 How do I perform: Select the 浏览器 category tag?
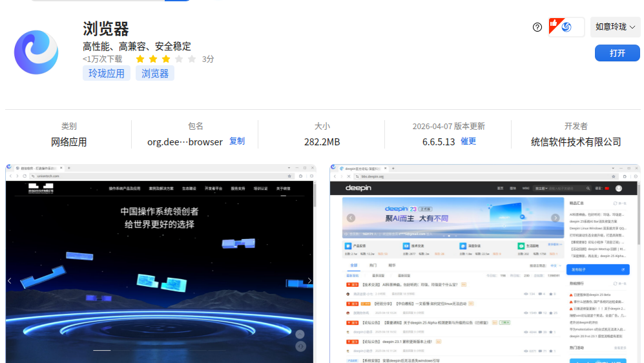point(155,73)
